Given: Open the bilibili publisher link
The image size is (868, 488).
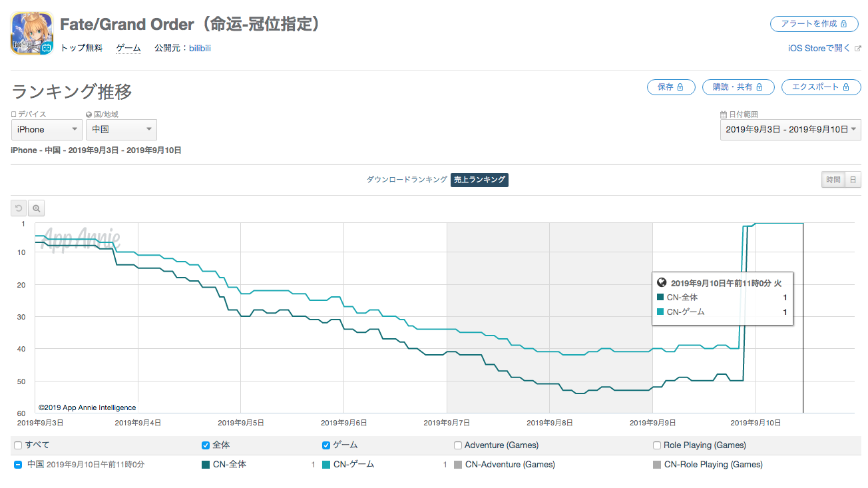Looking at the screenshot, I should pyautogui.click(x=200, y=48).
